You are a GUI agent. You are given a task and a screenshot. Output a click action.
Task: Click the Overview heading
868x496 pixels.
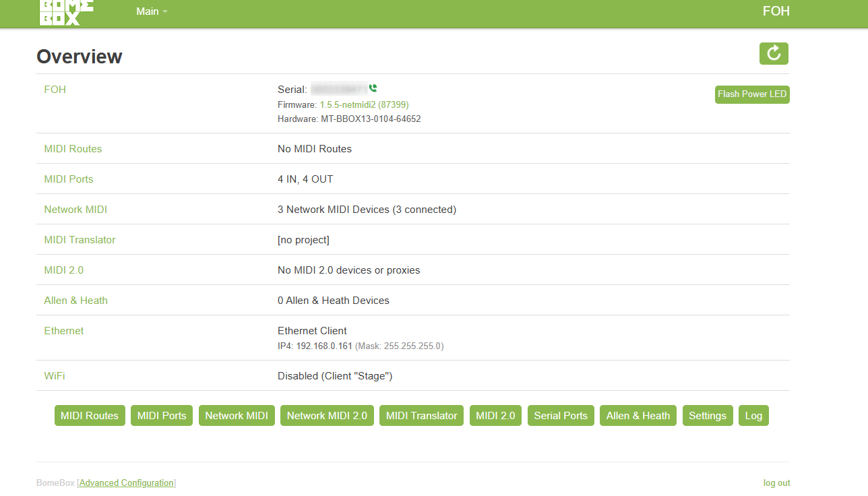(x=80, y=56)
